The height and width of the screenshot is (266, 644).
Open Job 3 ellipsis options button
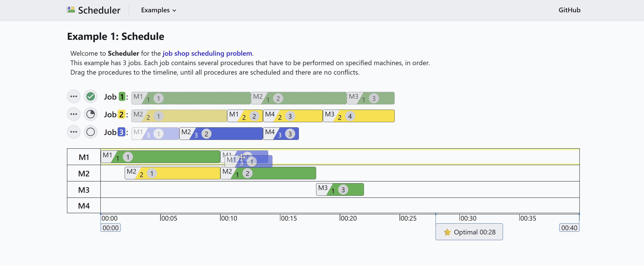[74, 132]
